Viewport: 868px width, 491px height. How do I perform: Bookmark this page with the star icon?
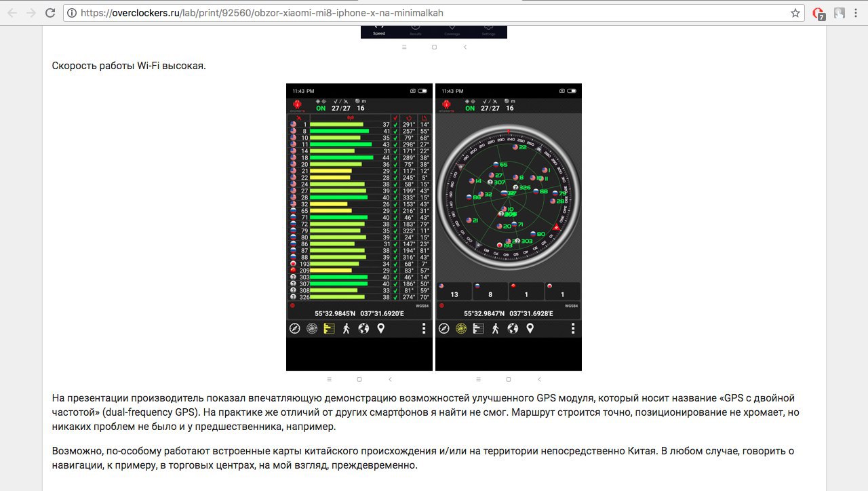(x=795, y=13)
